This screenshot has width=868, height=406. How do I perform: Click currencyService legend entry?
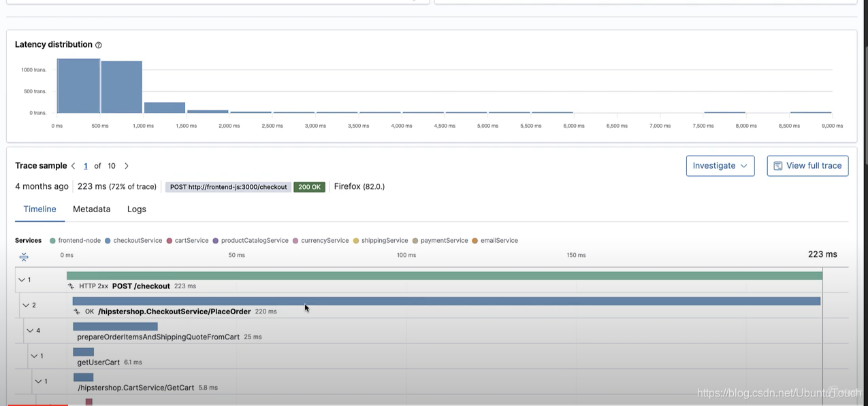pyautogui.click(x=321, y=241)
